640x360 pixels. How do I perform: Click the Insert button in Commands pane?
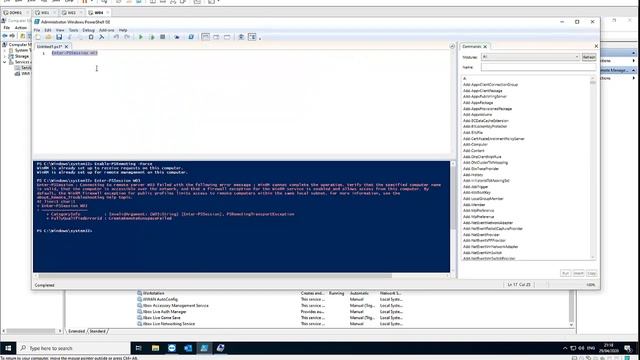pos(578,273)
